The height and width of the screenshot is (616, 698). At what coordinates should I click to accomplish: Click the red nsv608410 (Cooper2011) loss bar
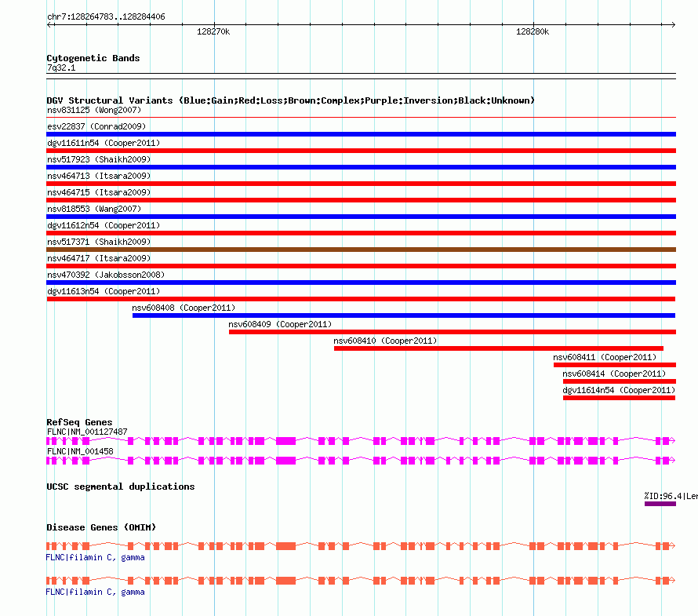click(499, 348)
